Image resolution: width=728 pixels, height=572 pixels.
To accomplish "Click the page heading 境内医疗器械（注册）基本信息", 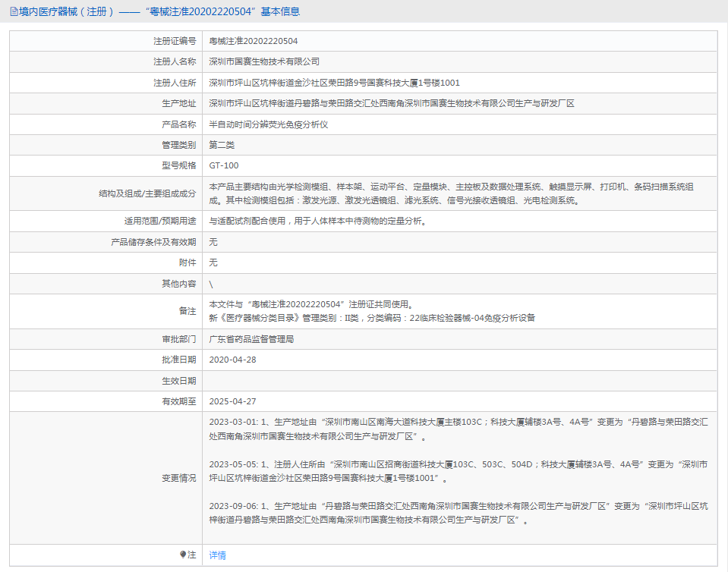I will point(159,11).
